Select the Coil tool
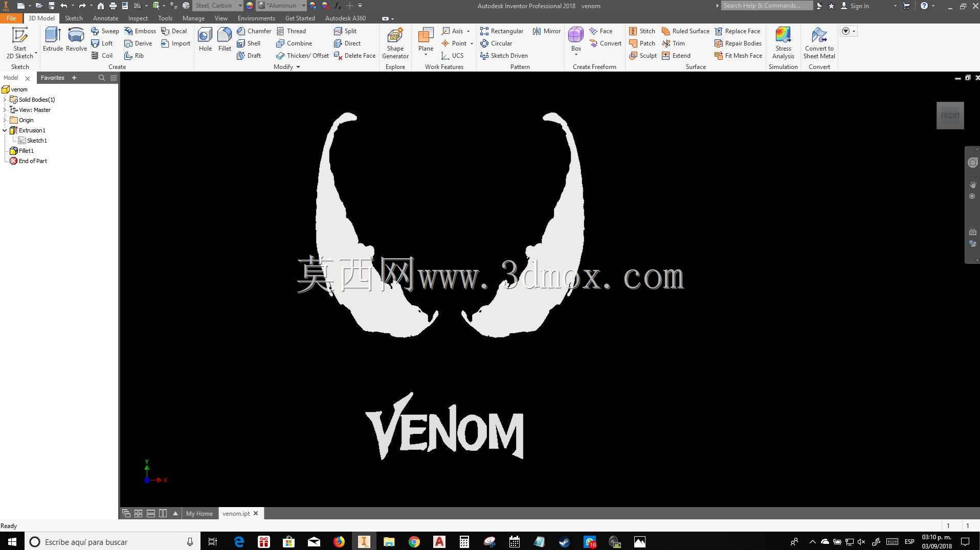This screenshot has height=550, width=980. 102,56
